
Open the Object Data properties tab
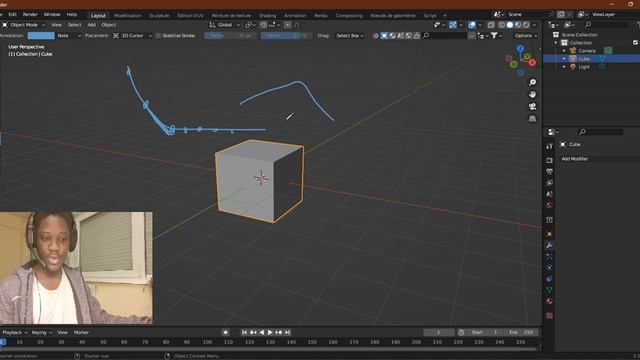(549, 290)
